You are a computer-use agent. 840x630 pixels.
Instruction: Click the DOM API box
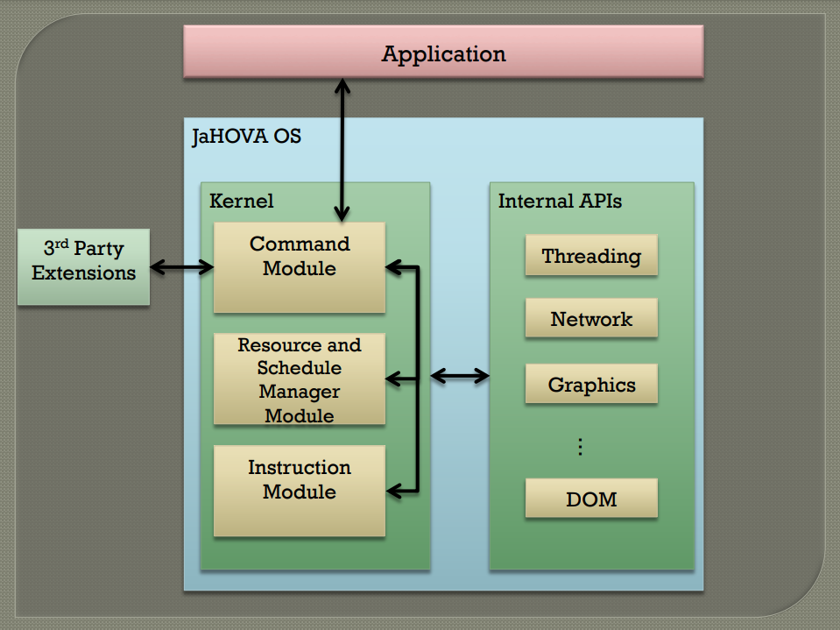click(x=591, y=499)
